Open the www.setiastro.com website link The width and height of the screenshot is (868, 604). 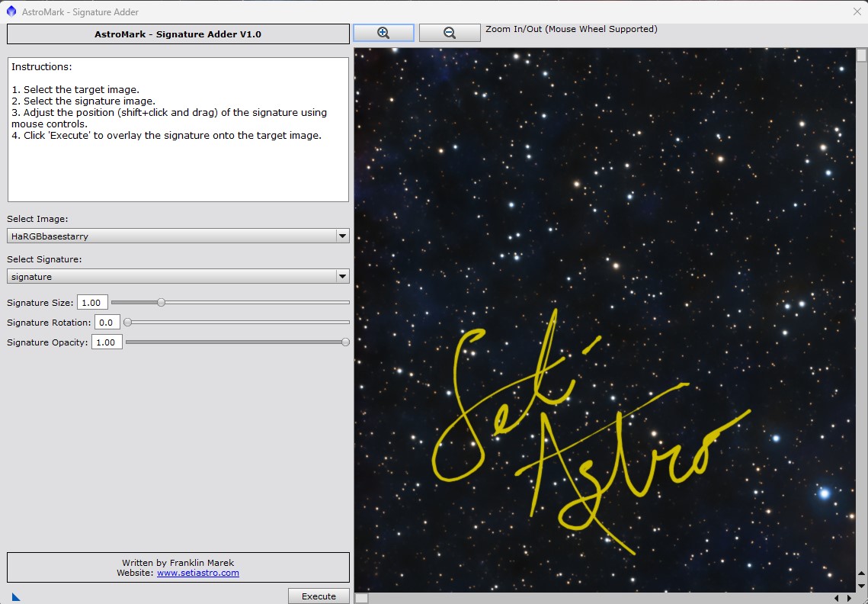198,573
